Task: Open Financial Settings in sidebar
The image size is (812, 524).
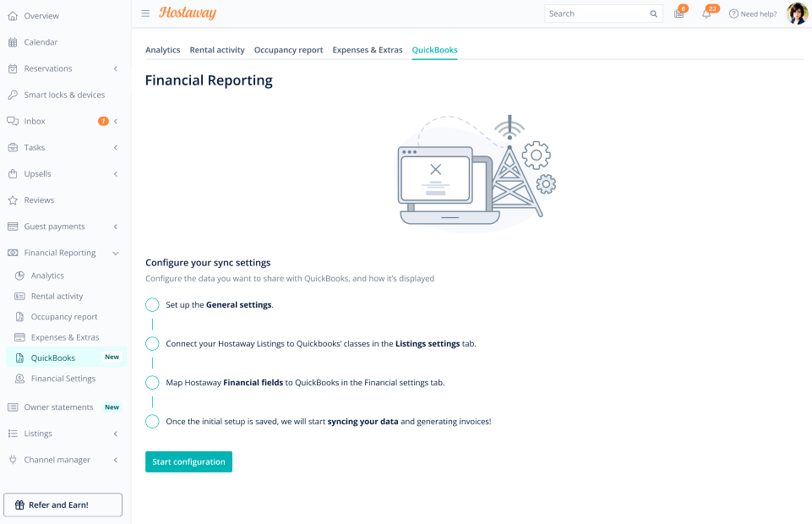Action: point(63,379)
